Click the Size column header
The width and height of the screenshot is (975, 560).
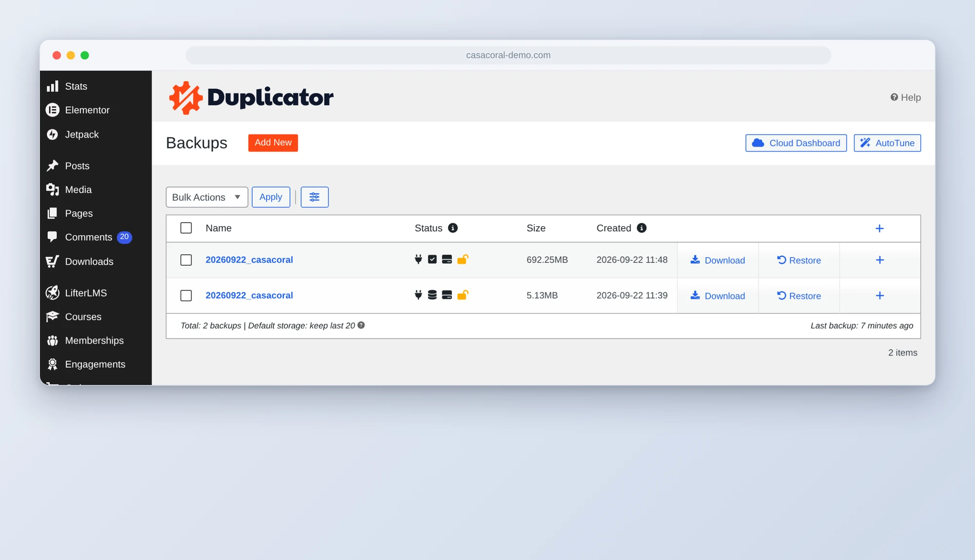pyautogui.click(x=536, y=228)
